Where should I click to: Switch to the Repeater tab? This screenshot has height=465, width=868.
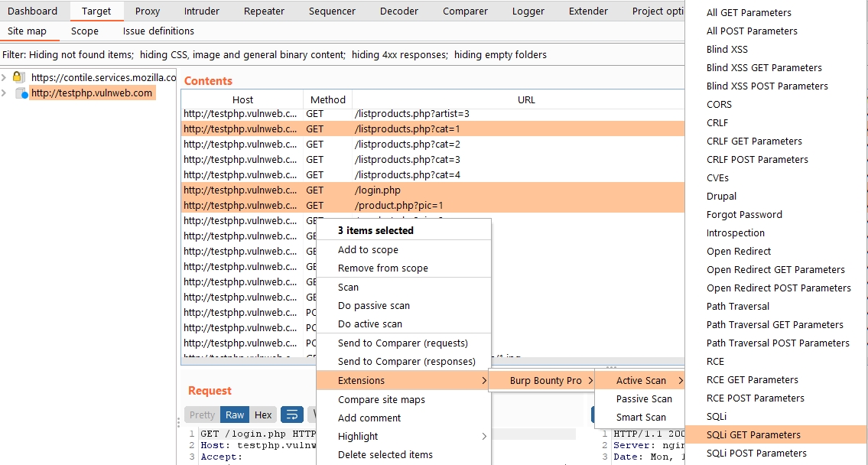[264, 11]
